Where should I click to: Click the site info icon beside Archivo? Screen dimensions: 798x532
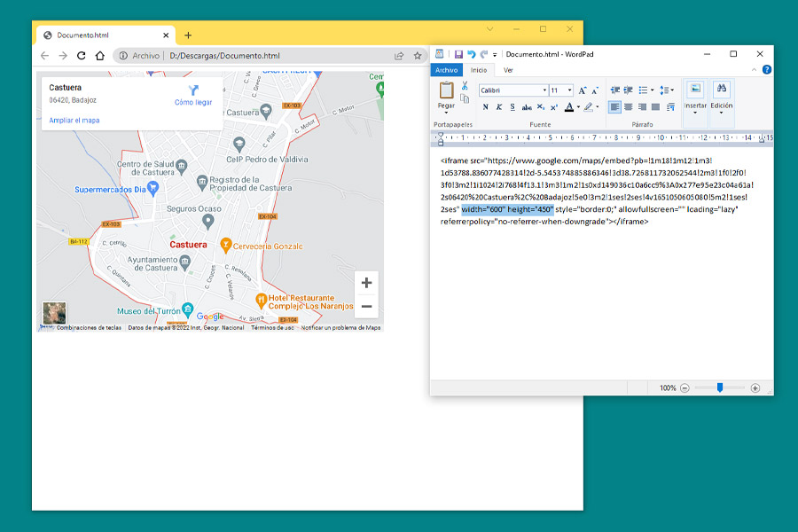coord(123,56)
